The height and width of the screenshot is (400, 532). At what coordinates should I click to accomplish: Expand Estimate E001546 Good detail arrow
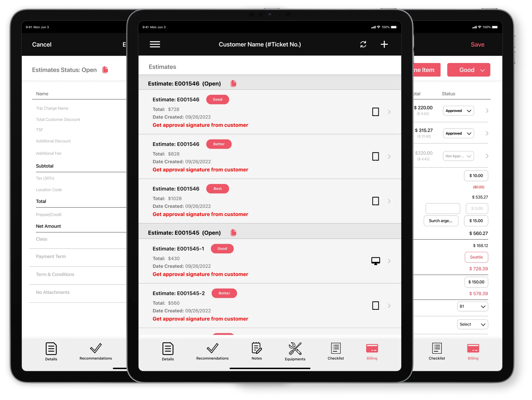(x=390, y=112)
